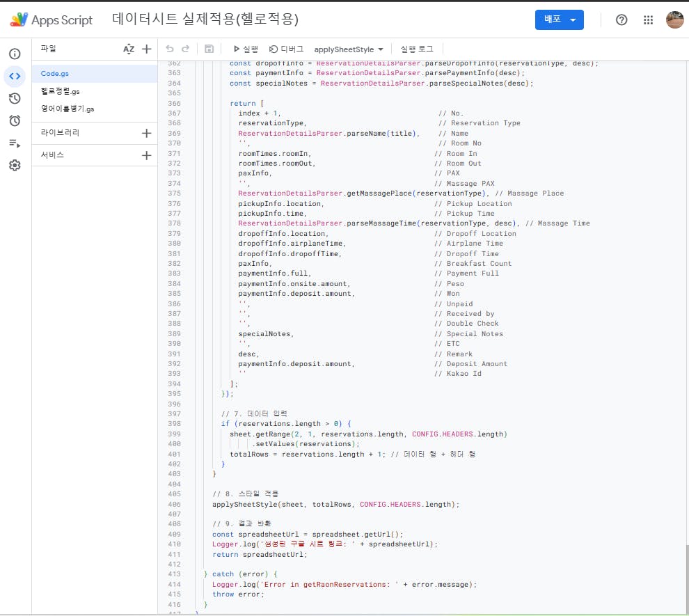The height and width of the screenshot is (616, 689).
Task: Add a service with the plus icon
Action: pyautogui.click(x=147, y=155)
